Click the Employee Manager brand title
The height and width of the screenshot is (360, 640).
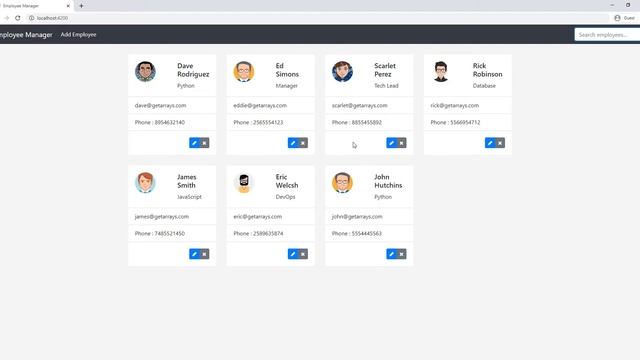[26, 35]
